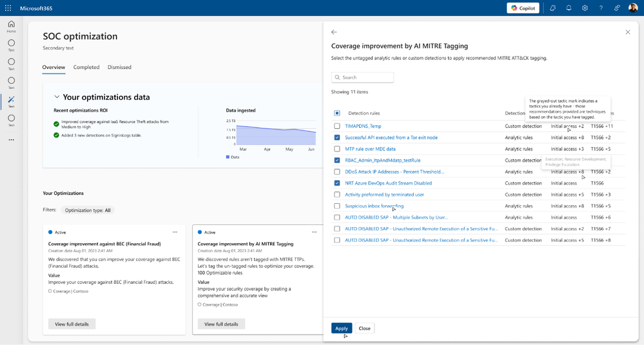Check AUTO DISABLED SAP Multiple Subnets checkbox
The image size is (644, 345).
337,217
